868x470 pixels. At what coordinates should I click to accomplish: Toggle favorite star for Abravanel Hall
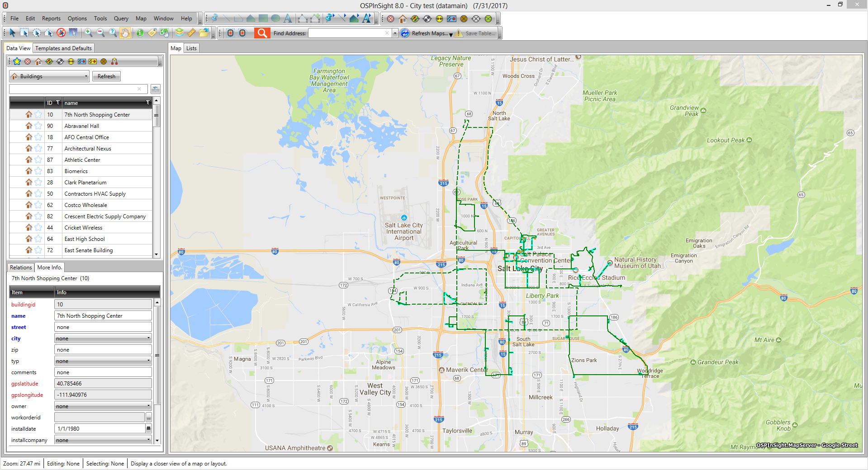pyautogui.click(x=38, y=126)
